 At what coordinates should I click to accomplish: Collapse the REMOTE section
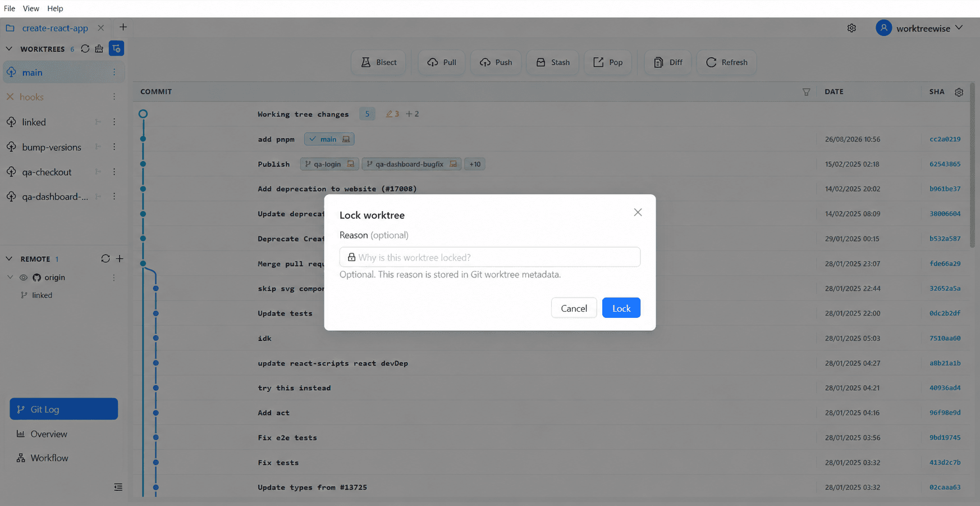tap(9, 259)
